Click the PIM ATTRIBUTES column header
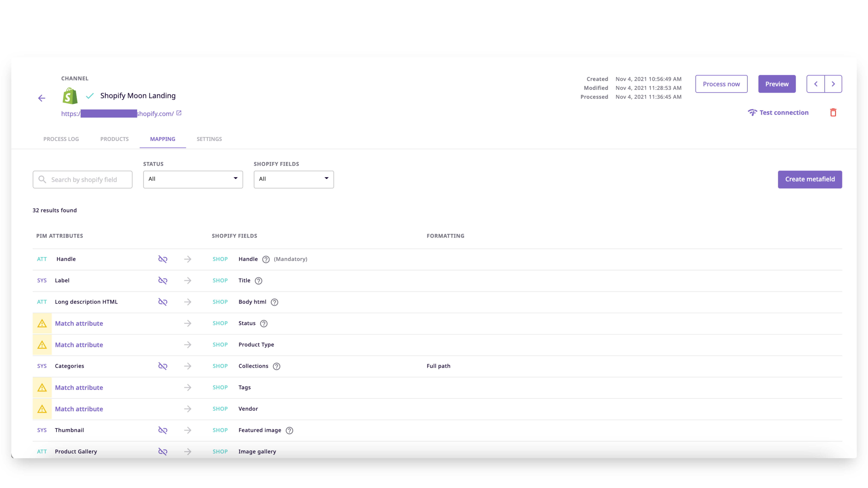Screen dimensions: 868x488 click(x=60, y=236)
